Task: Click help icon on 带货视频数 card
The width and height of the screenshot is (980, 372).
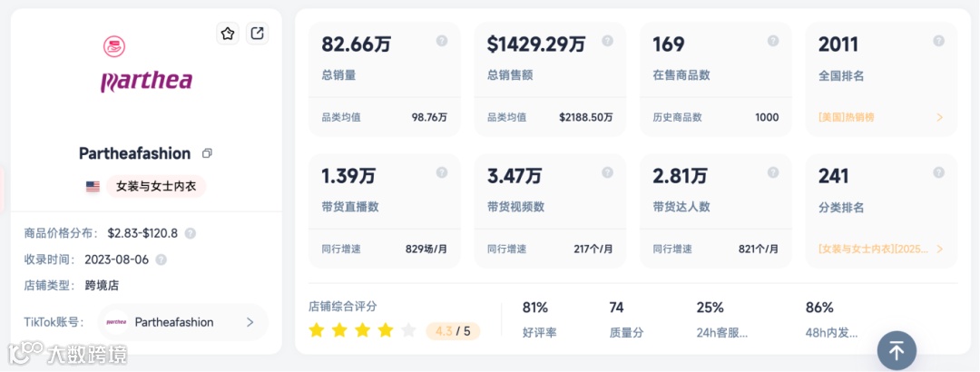Action: (607, 172)
